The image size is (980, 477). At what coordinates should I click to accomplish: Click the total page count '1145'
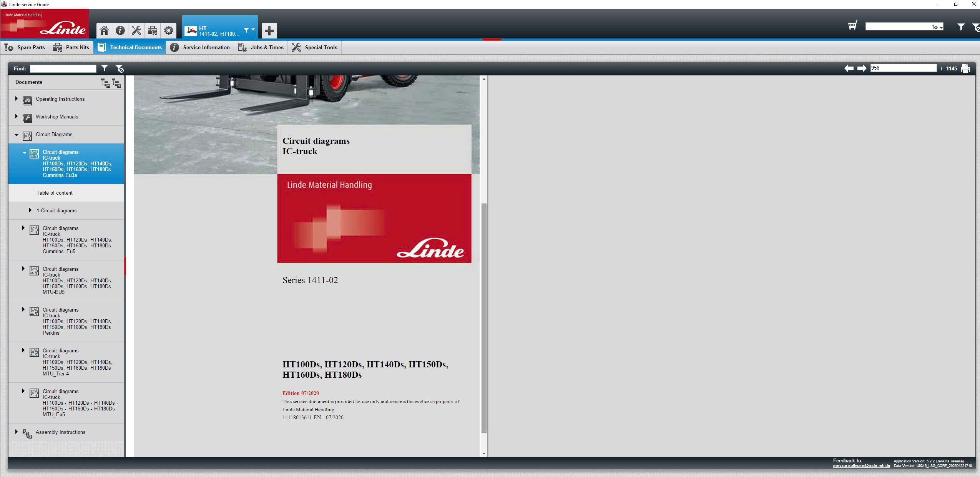click(952, 68)
